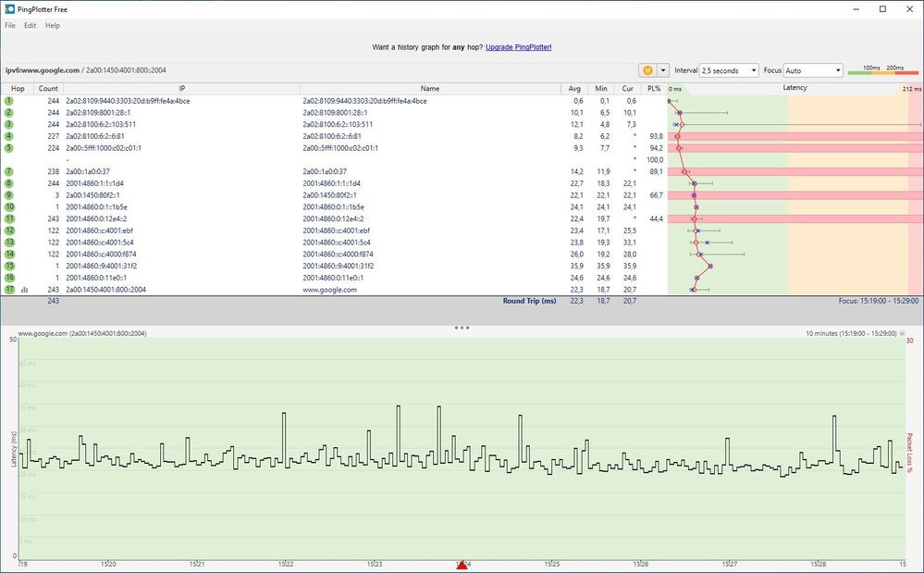Image resolution: width=924 pixels, height=573 pixels.
Task: Sort by the PL% column header
Action: (x=654, y=88)
